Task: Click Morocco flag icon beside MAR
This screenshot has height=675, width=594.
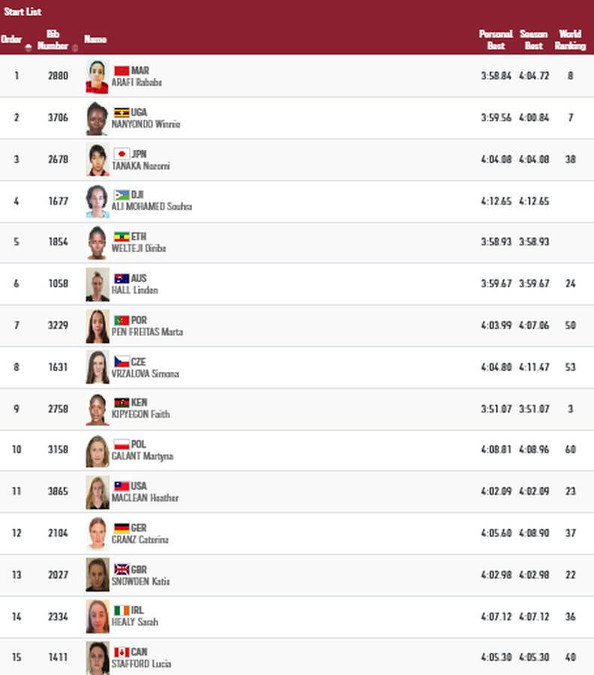Action: pos(121,70)
